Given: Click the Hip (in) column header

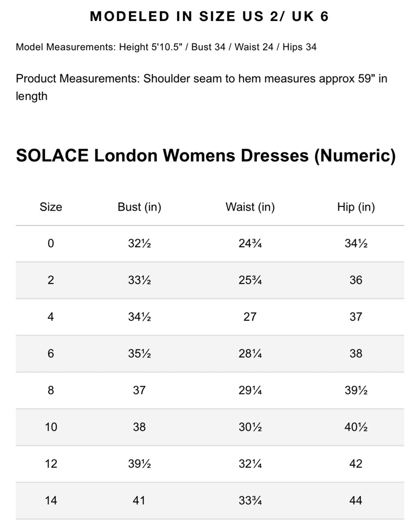Looking at the screenshot, I should point(356,207).
